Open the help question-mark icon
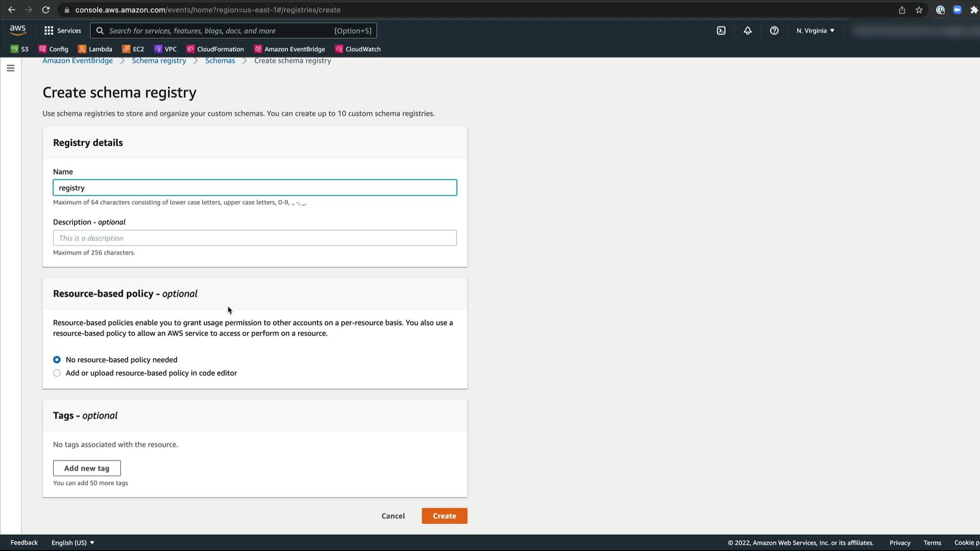980x551 pixels. point(774,31)
